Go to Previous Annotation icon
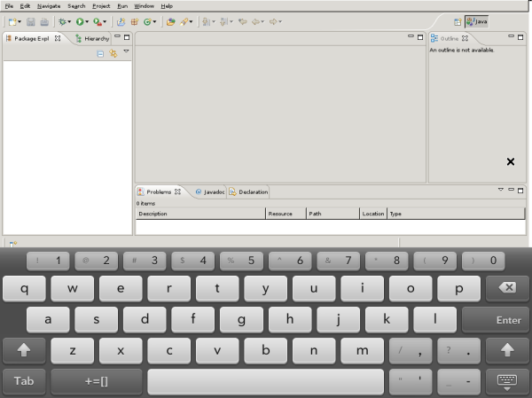 tap(223, 22)
